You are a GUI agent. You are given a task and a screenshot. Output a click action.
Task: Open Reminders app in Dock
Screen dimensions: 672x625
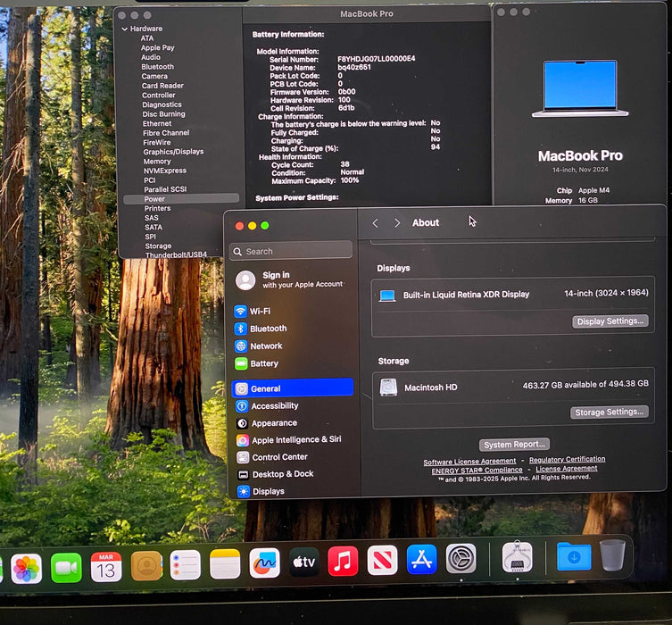tap(185, 565)
